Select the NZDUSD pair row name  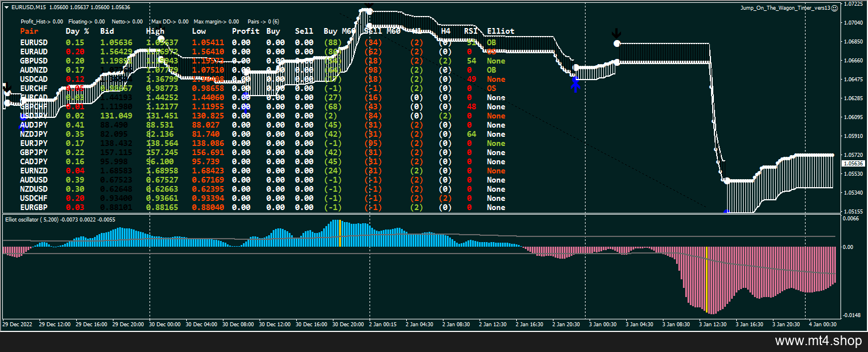tap(34, 189)
